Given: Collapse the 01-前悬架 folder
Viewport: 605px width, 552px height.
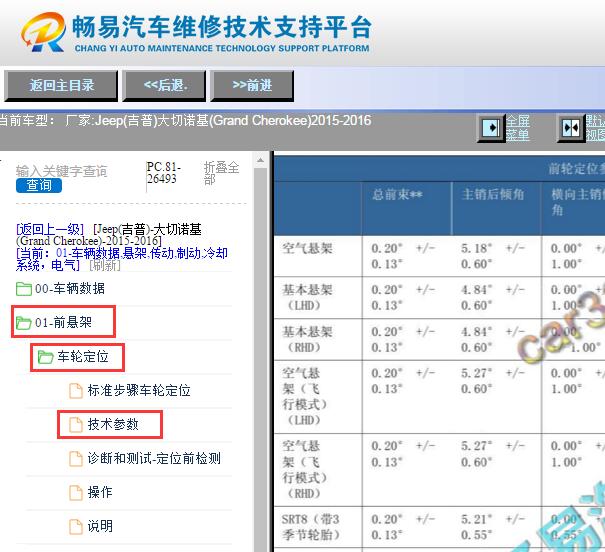Looking at the screenshot, I should [x=63, y=322].
